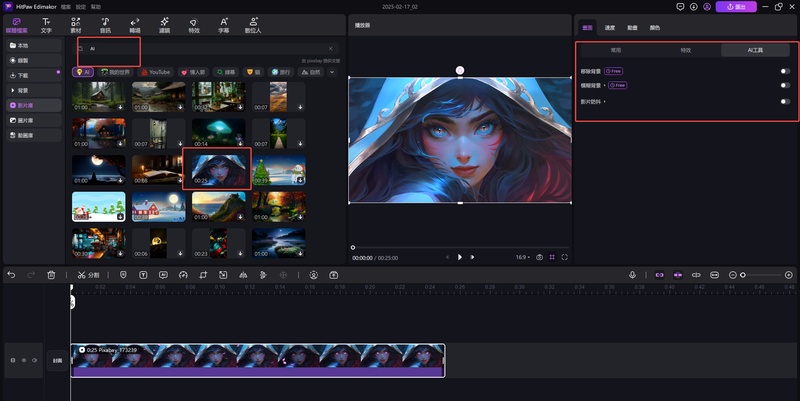800x401 pixels.
Task: Click the purple 匯出 (Export) button
Action: [737, 6]
